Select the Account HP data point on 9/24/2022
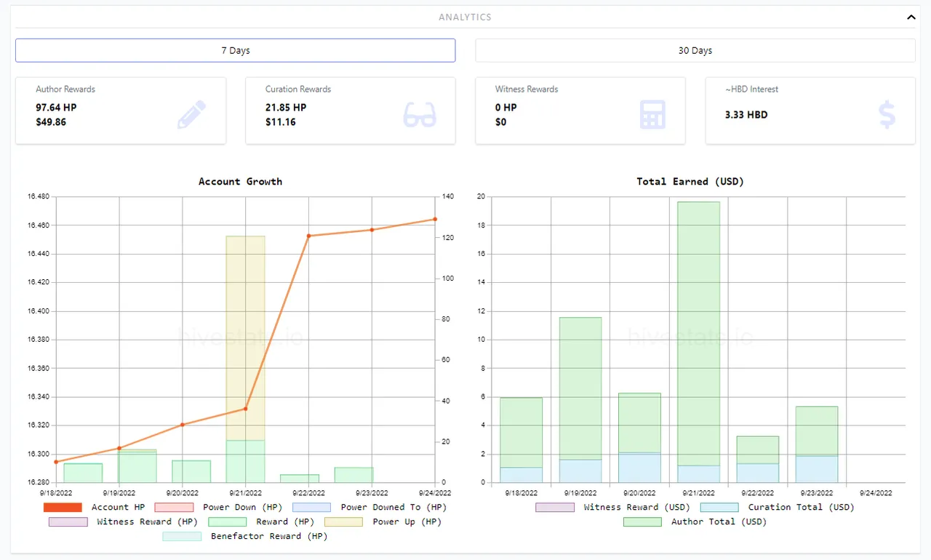The width and height of the screenshot is (931, 560). pyautogui.click(x=435, y=219)
